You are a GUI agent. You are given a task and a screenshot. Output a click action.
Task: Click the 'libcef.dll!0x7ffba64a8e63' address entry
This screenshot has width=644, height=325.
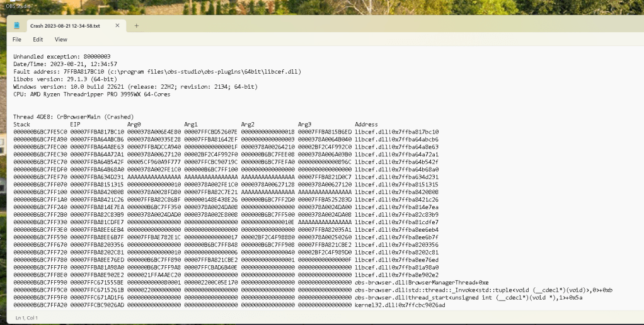[x=397, y=147]
